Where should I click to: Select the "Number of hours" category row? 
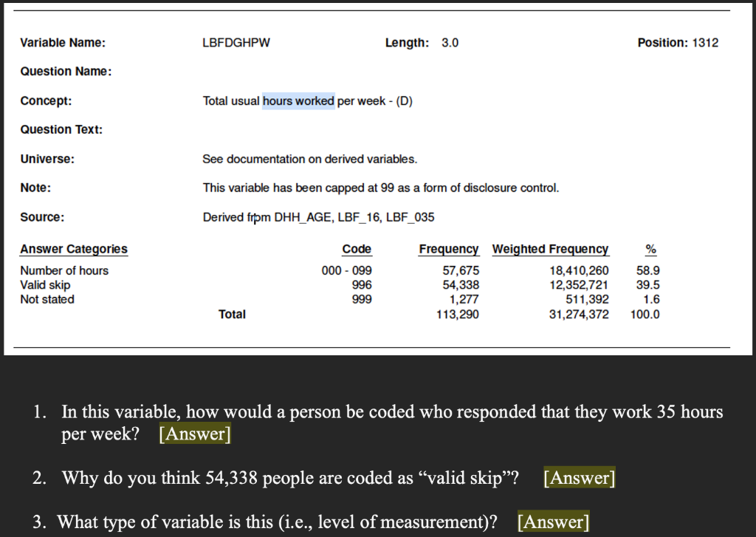(65, 270)
